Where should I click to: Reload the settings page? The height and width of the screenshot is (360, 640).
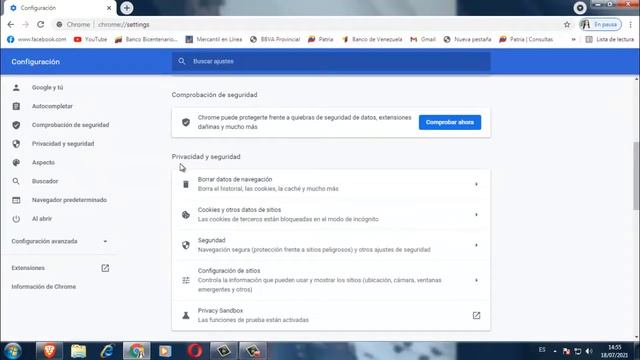40,24
